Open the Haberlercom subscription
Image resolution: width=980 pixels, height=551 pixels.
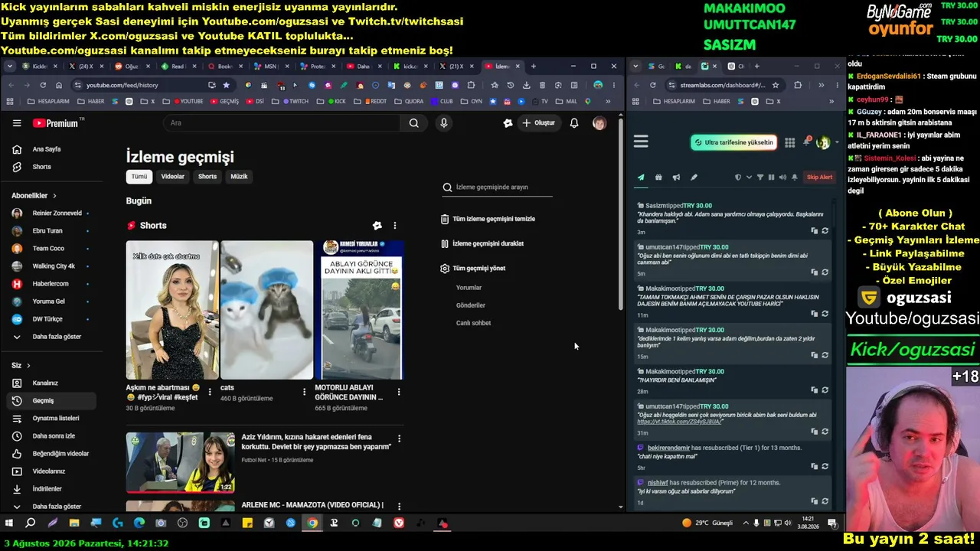[x=52, y=284]
